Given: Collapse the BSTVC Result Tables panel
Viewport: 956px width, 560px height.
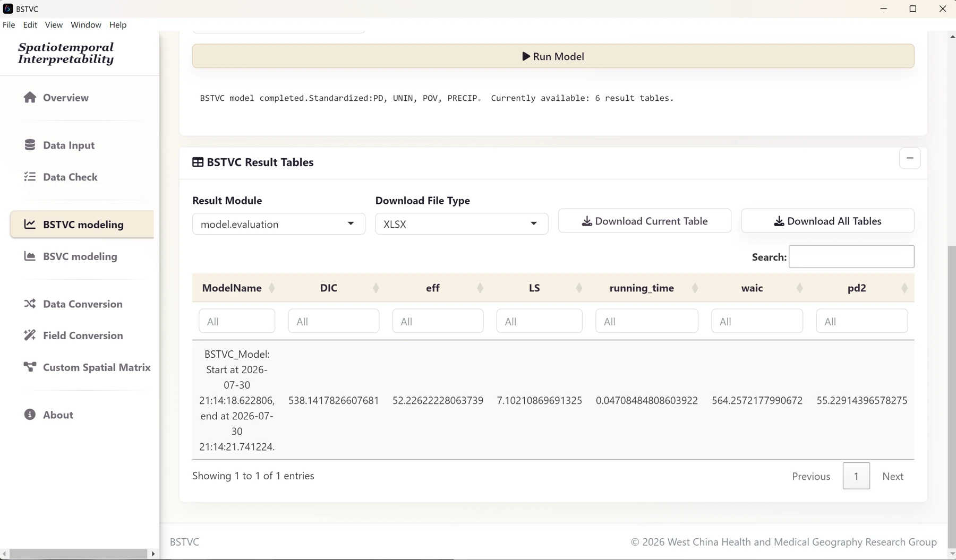Looking at the screenshot, I should click(x=910, y=158).
